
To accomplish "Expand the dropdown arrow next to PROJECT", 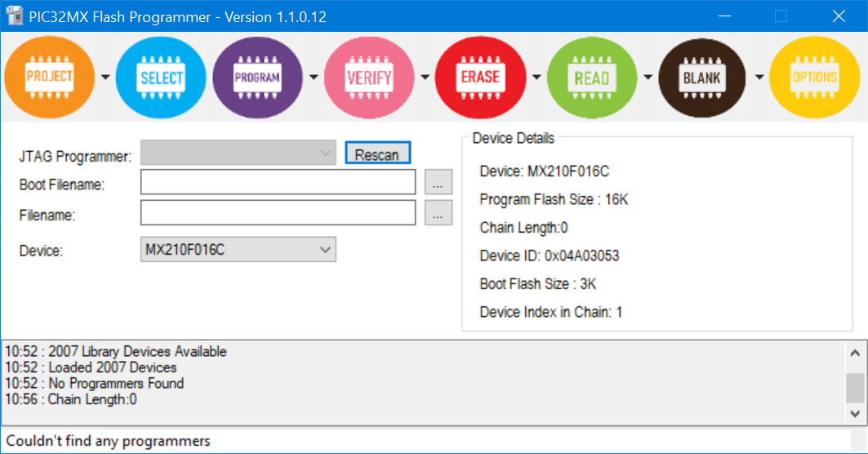I will tap(105, 78).
